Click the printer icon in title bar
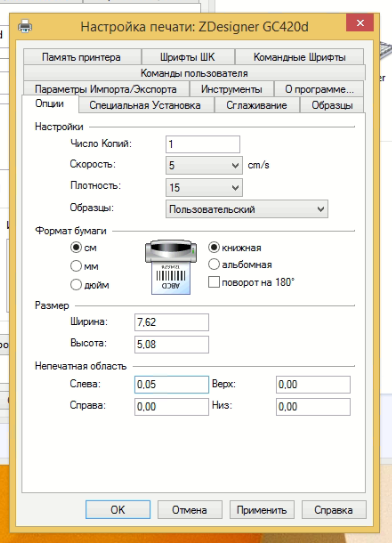Viewport: 392px width, 543px height. [25, 26]
